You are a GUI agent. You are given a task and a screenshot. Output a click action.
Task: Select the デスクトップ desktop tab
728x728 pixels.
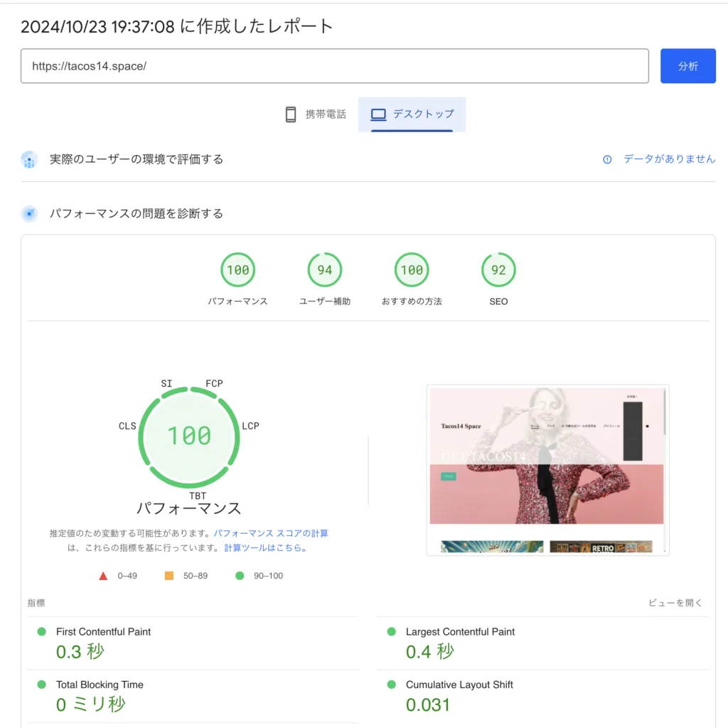pyautogui.click(x=412, y=114)
